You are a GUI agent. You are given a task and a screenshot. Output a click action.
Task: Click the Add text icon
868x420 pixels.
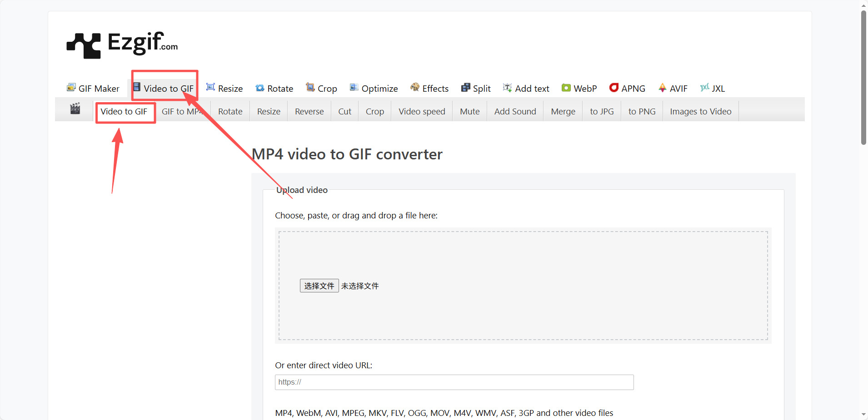point(508,88)
